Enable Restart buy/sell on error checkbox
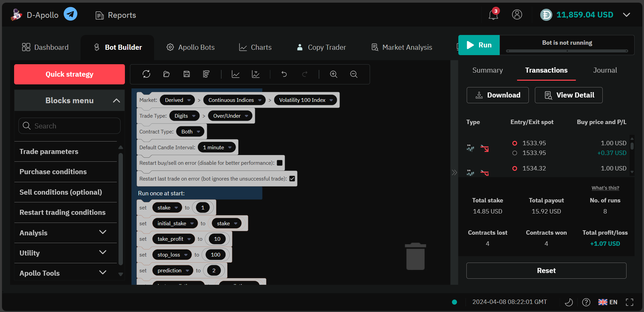The height and width of the screenshot is (312, 644). tap(280, 163)
